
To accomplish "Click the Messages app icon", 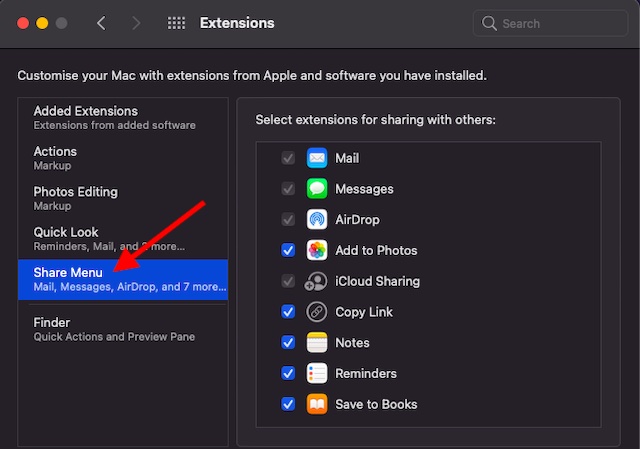I will pyautogui.click(x=317, y=189).
